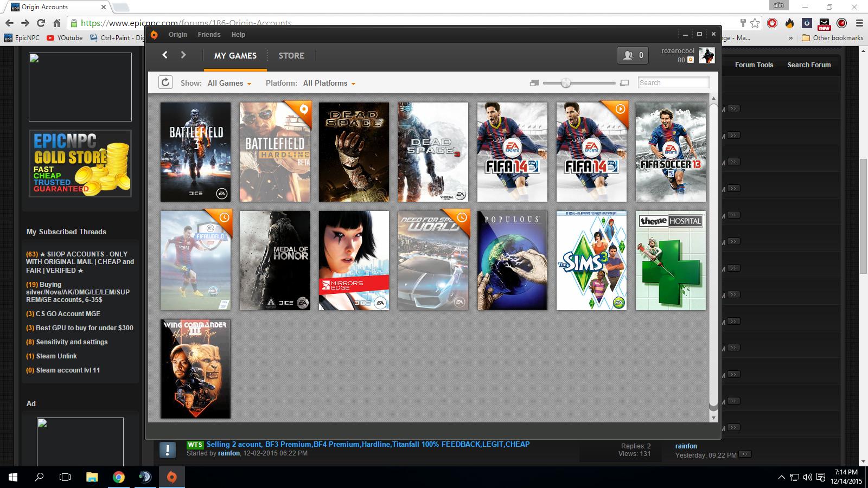Viewport: 868px width, 488px height.
Task: Click the Origin library search field
Action: coord(673,82)
